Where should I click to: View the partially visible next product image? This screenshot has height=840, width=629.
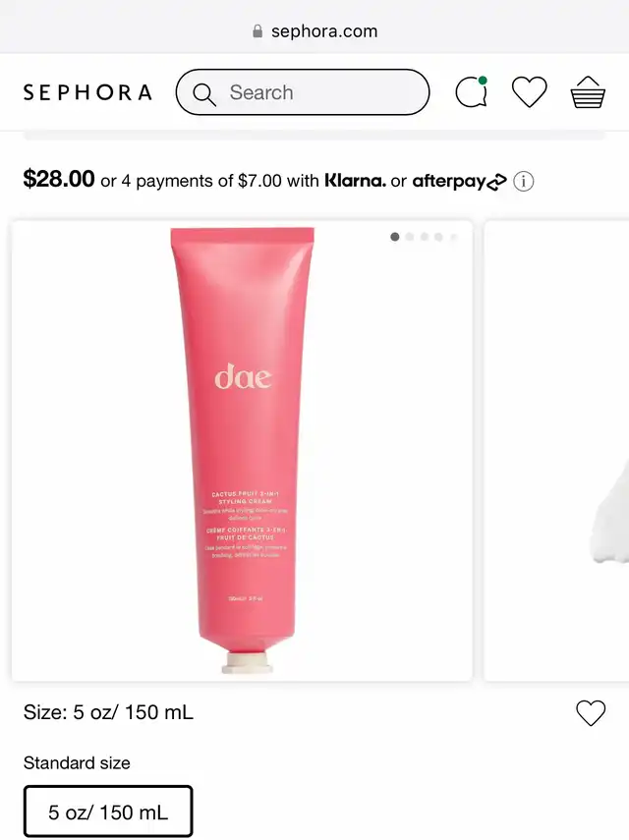556,451
